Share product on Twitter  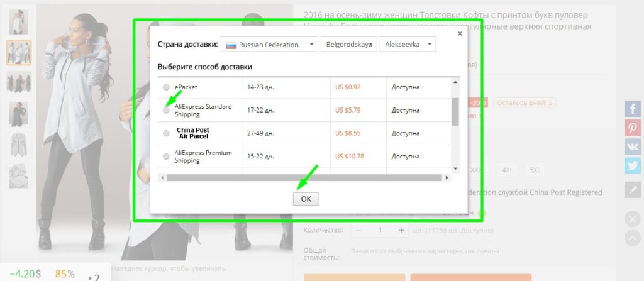pyautogui.click(x=633, y=165)
